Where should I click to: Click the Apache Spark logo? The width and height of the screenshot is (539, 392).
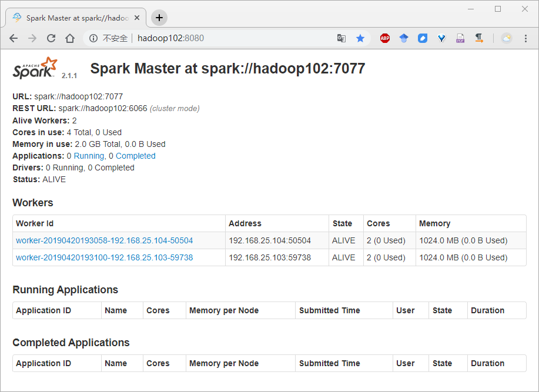point(35,68)
